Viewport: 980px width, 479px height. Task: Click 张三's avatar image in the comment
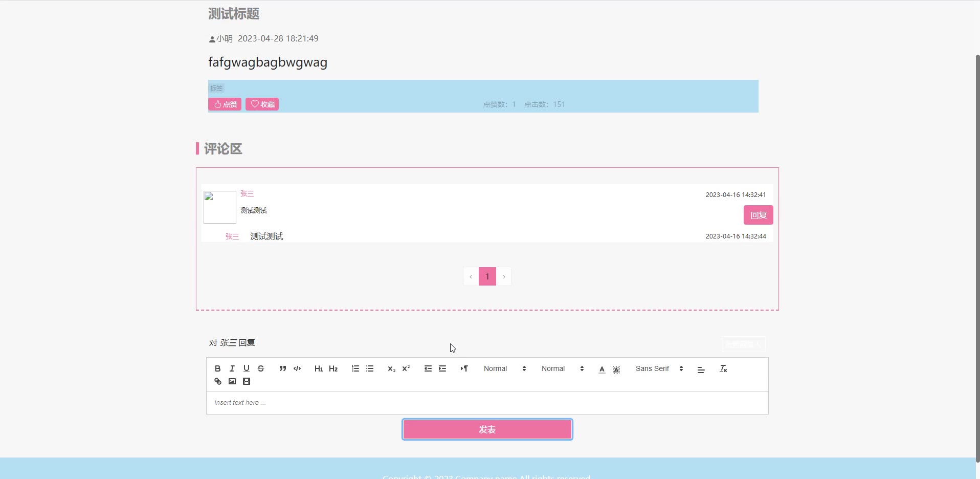(x=220, y=207)
